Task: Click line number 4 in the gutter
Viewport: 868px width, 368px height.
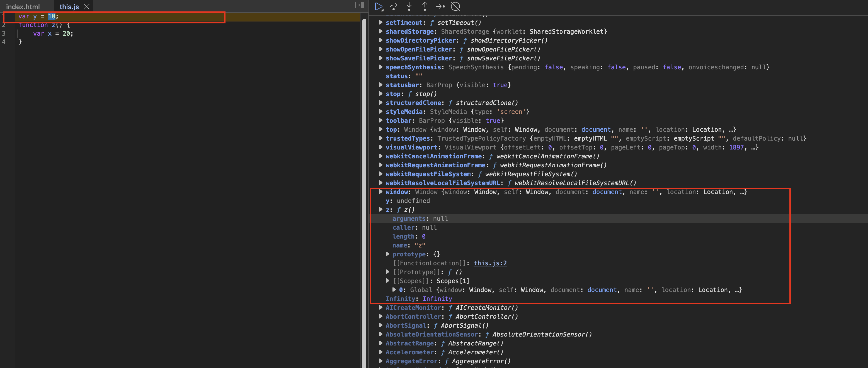Action: (4, 42)
